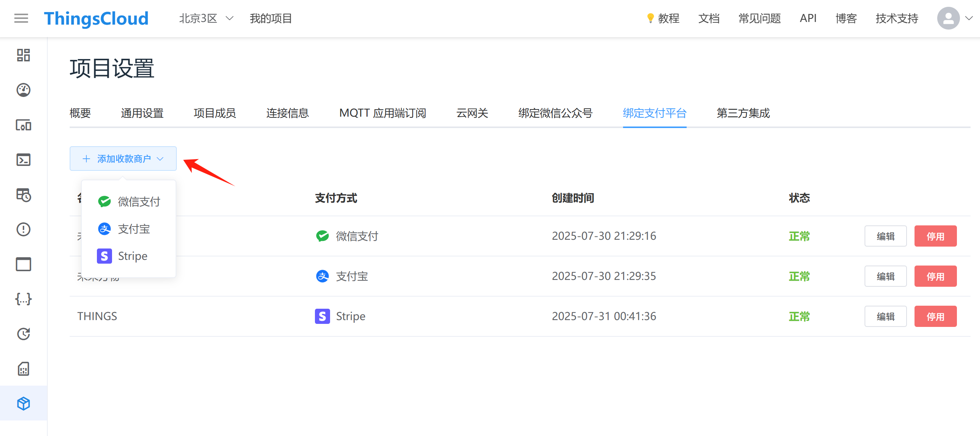Click 停用 for the Stripe merchant
Image resolution: width=980 pixels, height=436 pixels.
[x=935, y=316]
